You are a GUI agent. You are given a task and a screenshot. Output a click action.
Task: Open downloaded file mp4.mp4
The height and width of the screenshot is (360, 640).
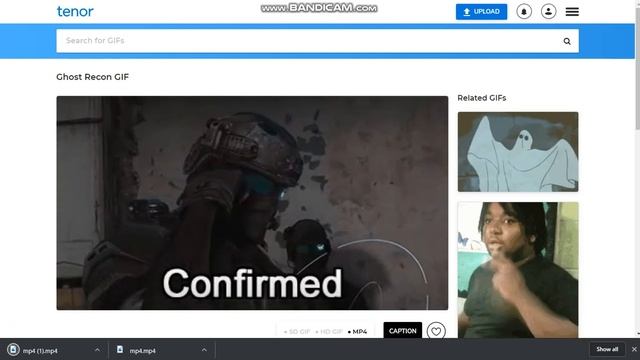click(142, 351)
